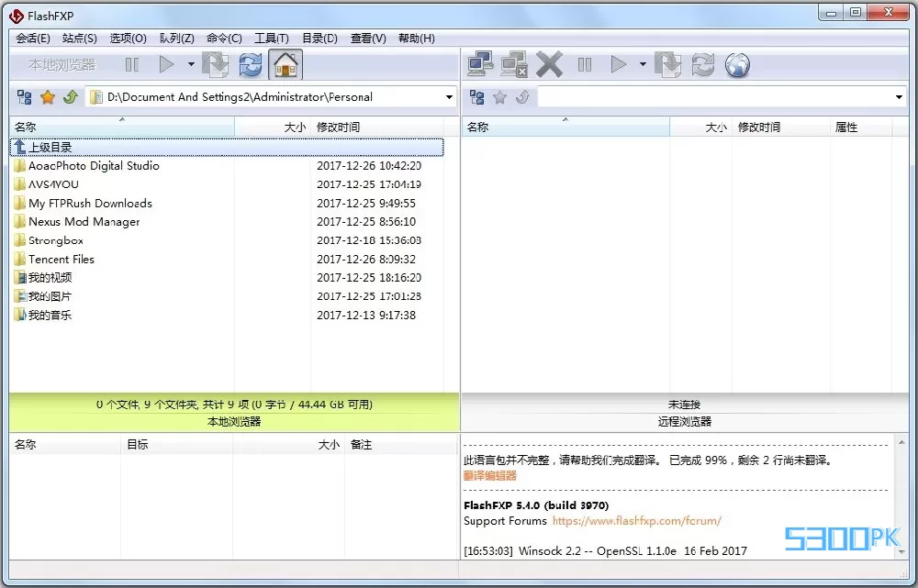
Task: Open the 队列(Z) menu
Action: (177, 39)
